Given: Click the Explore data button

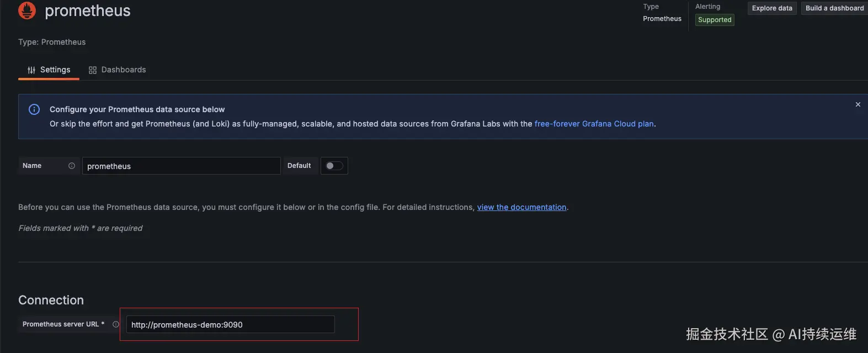Looking at the screenshot, I should [x=772, y=8].
